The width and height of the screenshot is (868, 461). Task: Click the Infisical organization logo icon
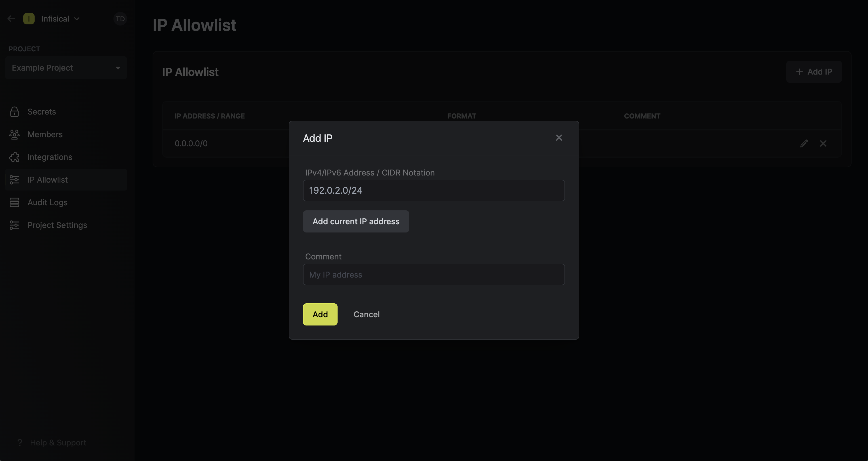point(29,19)
